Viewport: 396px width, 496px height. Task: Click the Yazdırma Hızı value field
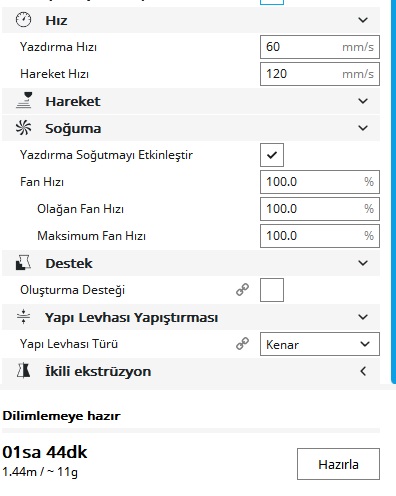pyautogui.click(x=320, y=47)
